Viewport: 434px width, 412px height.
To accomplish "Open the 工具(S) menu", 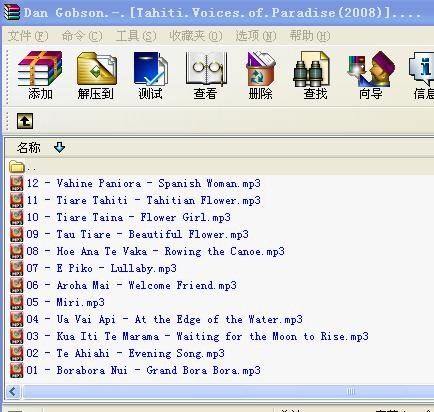I will click(x=136, y=36).
